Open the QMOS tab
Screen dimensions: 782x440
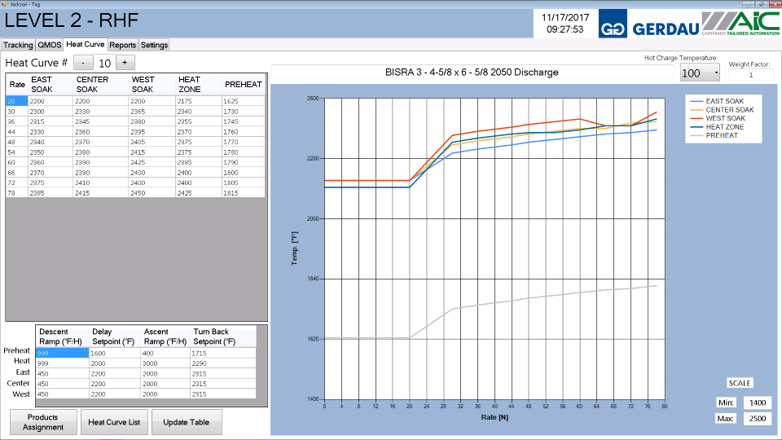point(49,45)
